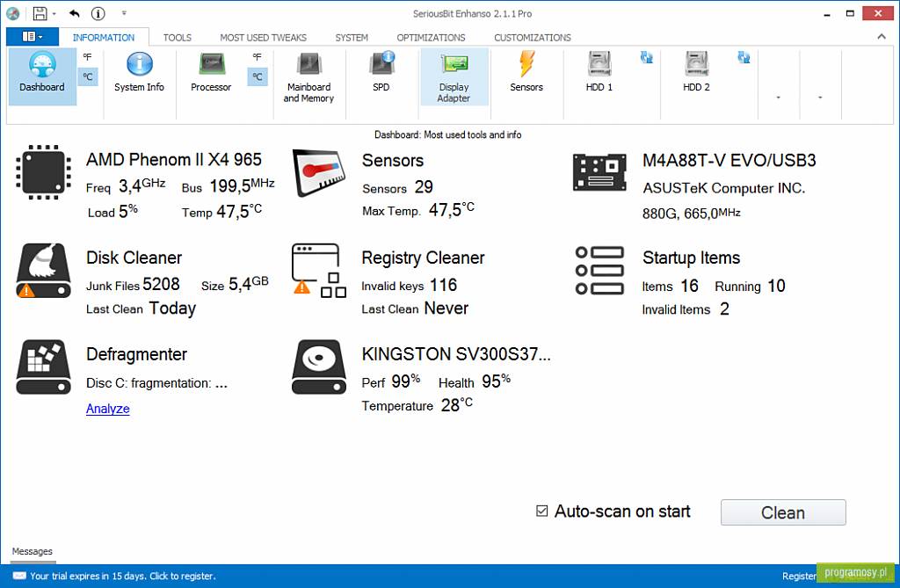Select °C next to the Processor button

tap(258, 76)
